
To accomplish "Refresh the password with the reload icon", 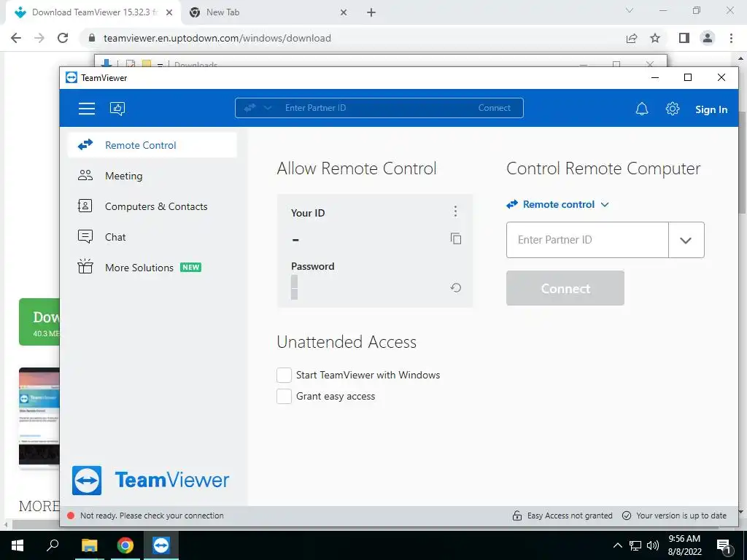I will click(x=456, y=287).
